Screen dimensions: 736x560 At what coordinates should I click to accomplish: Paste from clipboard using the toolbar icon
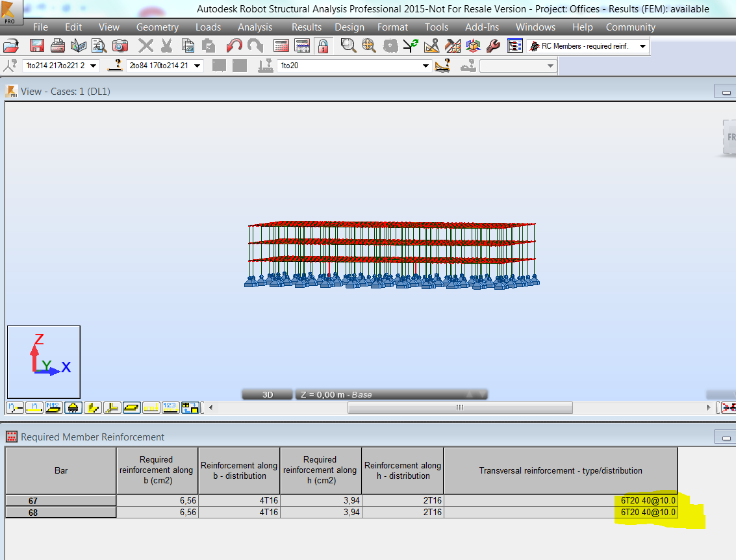pyautogui.click(x=209, y=45)
